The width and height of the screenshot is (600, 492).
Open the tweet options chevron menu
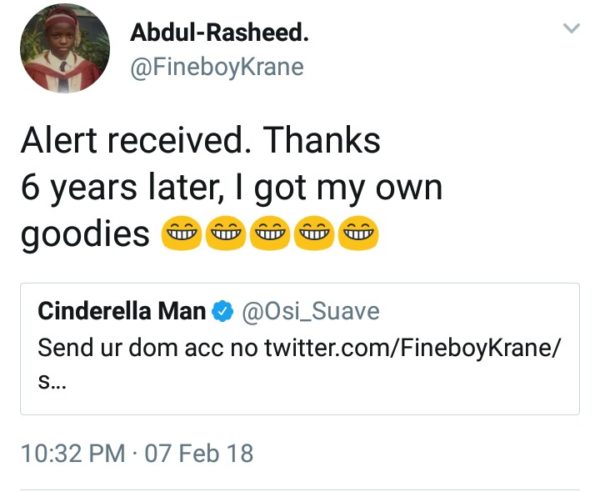click(571, 31)
